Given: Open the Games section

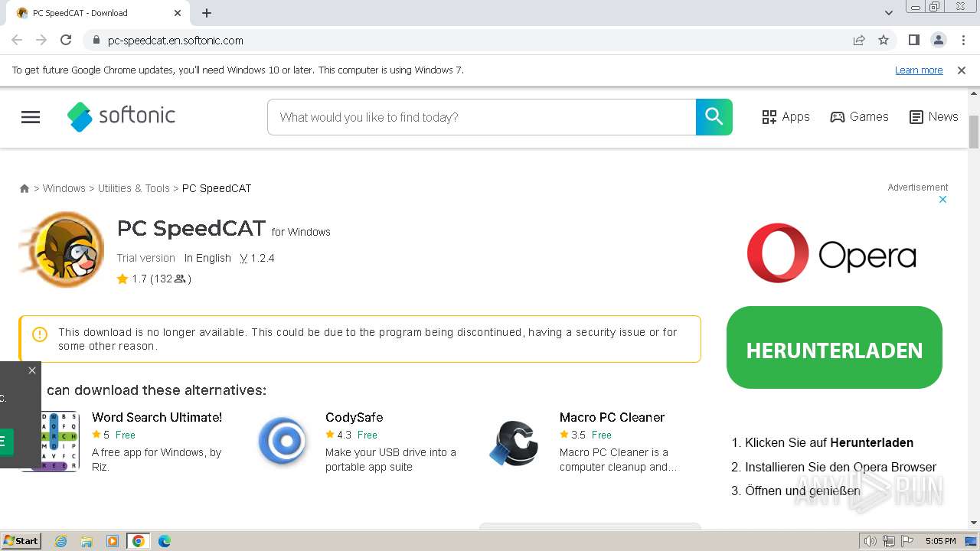Looking at the screenshot, I should click(859, 116).
